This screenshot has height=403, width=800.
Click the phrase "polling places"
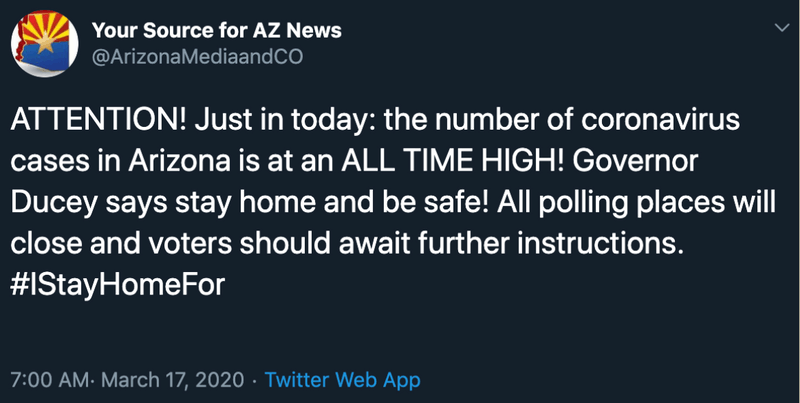coord(627,205)
